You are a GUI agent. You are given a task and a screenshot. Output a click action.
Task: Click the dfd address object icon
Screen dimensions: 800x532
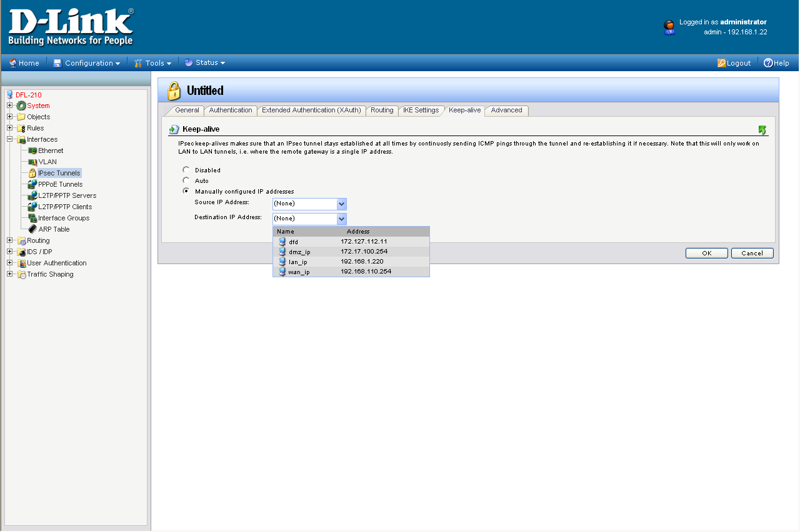click(x=282, y=242)
